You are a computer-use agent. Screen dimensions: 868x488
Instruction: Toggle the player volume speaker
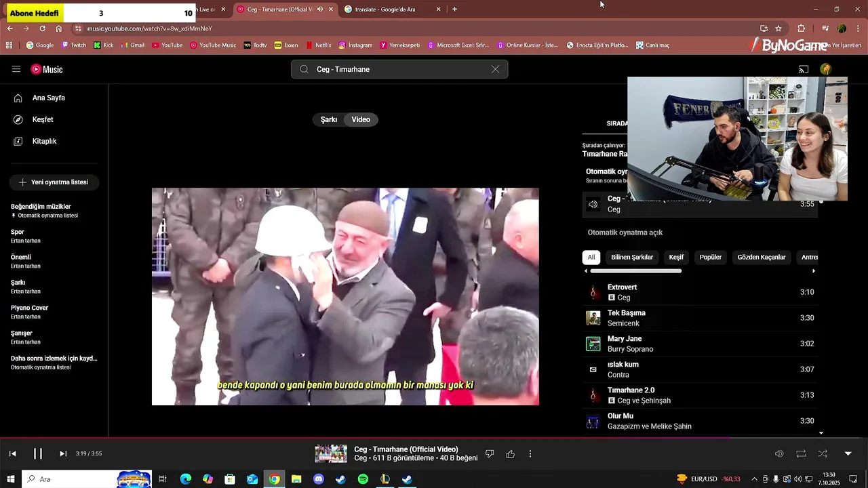(779, 453)
